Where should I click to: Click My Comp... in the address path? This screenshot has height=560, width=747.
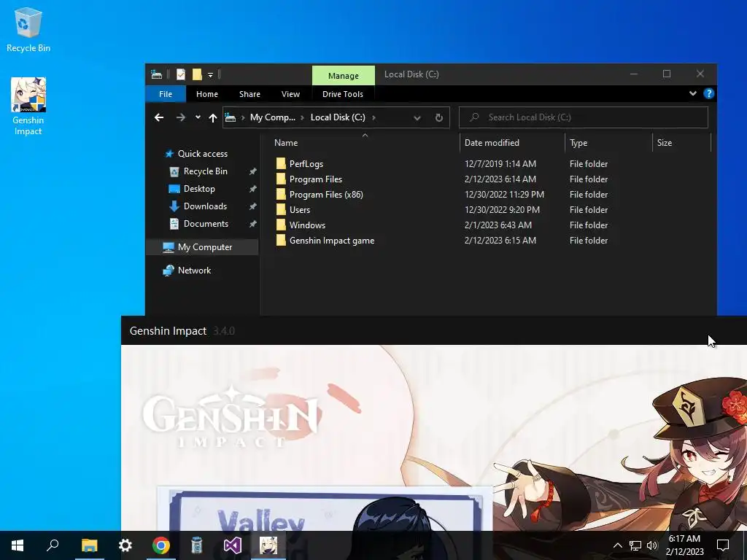273,117
